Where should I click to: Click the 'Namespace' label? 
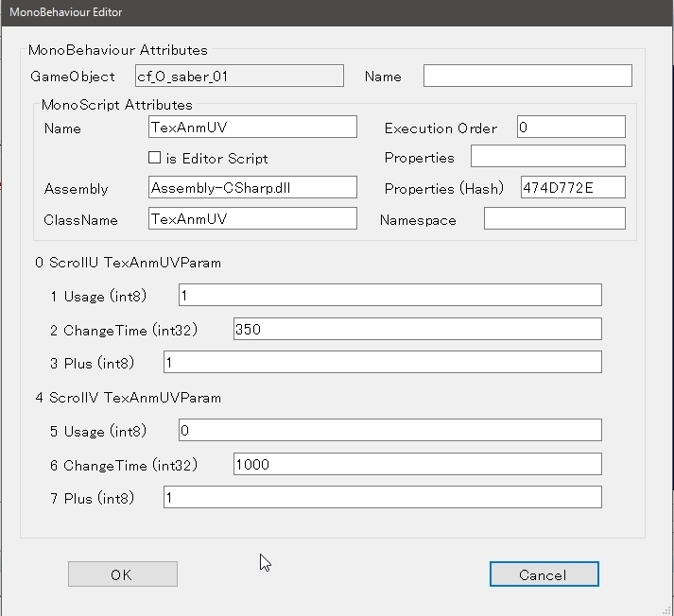point(418,220)
